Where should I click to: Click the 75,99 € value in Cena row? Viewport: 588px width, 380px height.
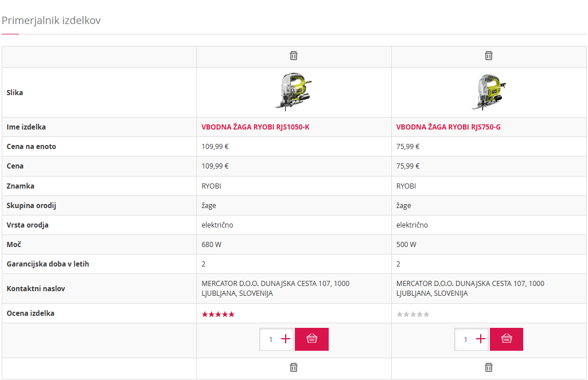[x=408, y=166]
